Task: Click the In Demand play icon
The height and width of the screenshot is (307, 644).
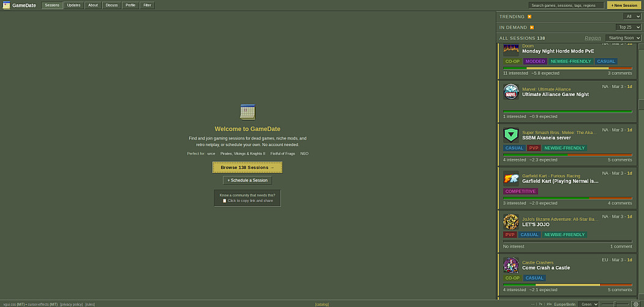Action: point(532,28)
